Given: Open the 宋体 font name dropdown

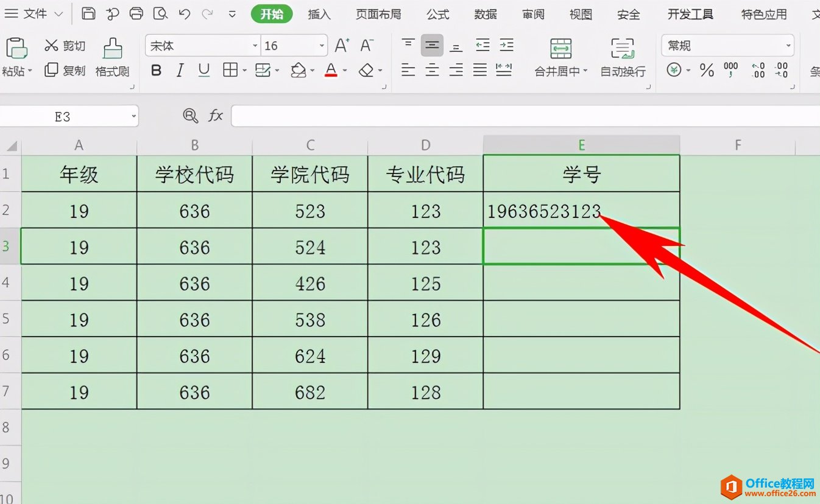Looking at the screenshot, I should point(255,46).
